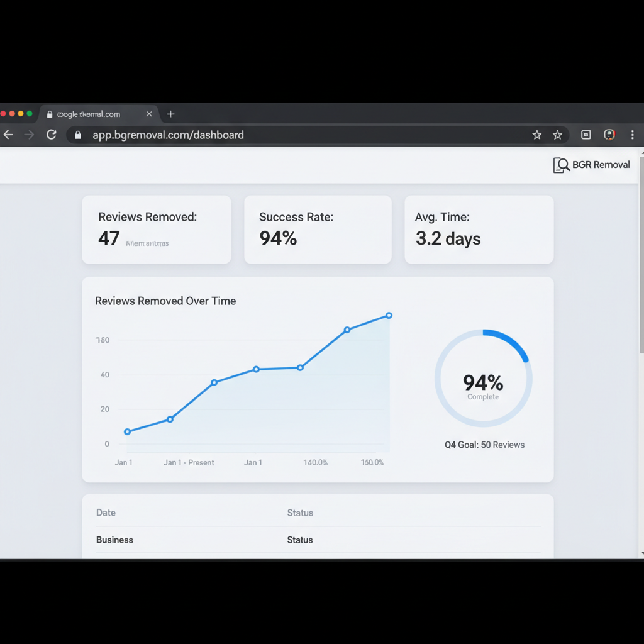Click the '20' y-axis label
Screen dimensions: 644x644
click(105, 409)
